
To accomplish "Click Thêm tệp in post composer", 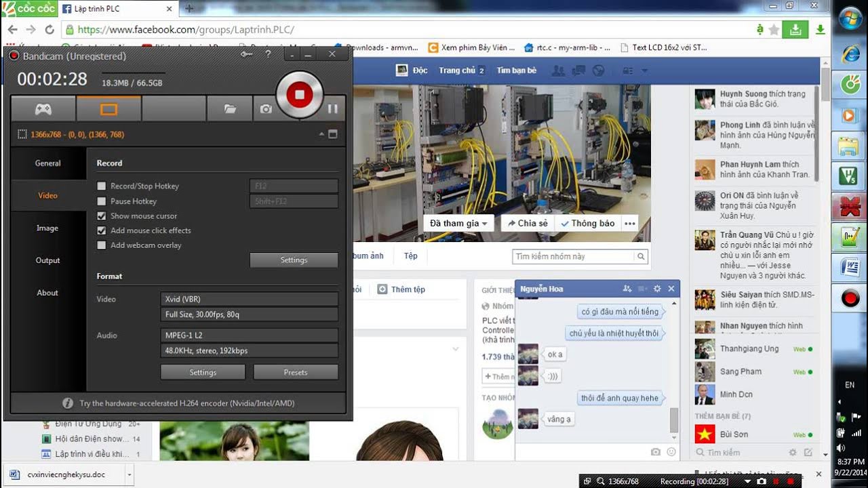I will tap(401, 289).
